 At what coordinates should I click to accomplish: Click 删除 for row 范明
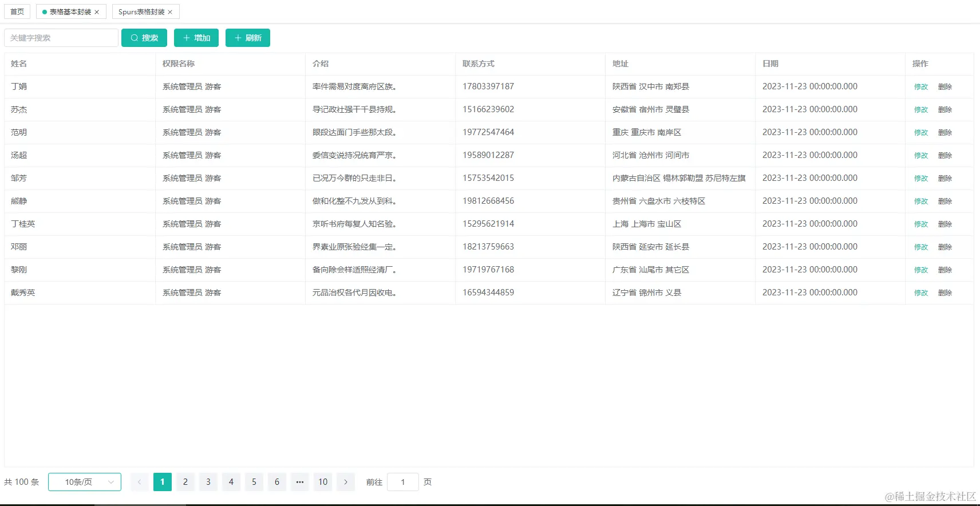coord(945,133)
